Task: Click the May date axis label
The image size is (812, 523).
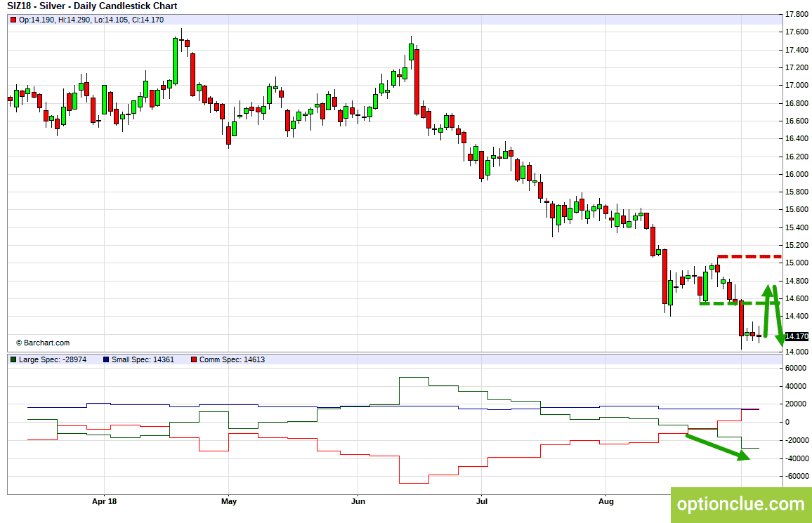Action: click(228, 501)
